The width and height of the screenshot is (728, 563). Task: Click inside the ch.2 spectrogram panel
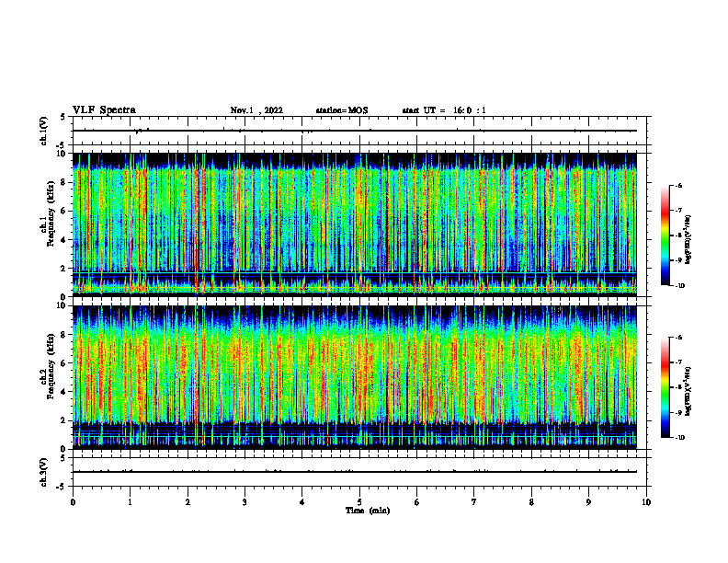click(354, 377)
